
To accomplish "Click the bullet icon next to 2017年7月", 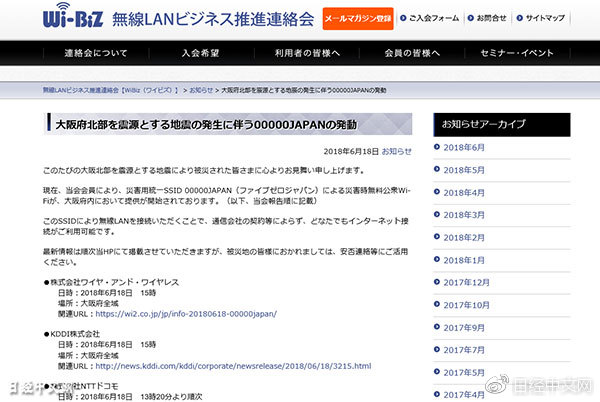I will (437, 349).
